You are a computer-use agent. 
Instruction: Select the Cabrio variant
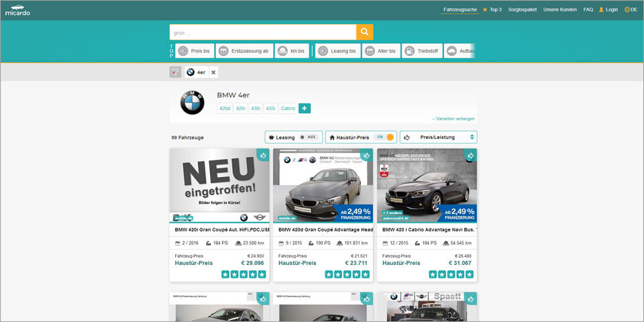point(288,109)
